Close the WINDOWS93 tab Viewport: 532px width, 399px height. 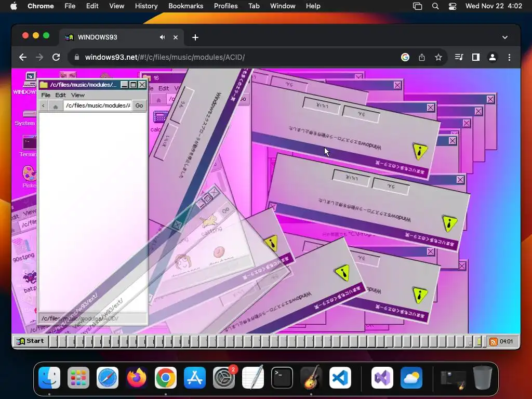[x=176, y=37]
